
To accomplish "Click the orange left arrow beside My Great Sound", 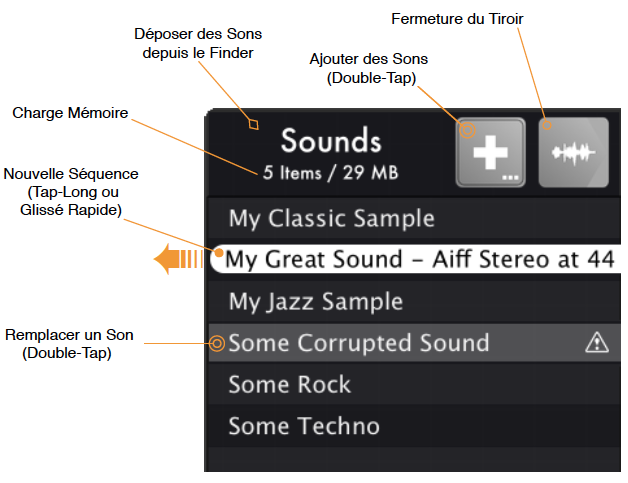I will 179,259.
